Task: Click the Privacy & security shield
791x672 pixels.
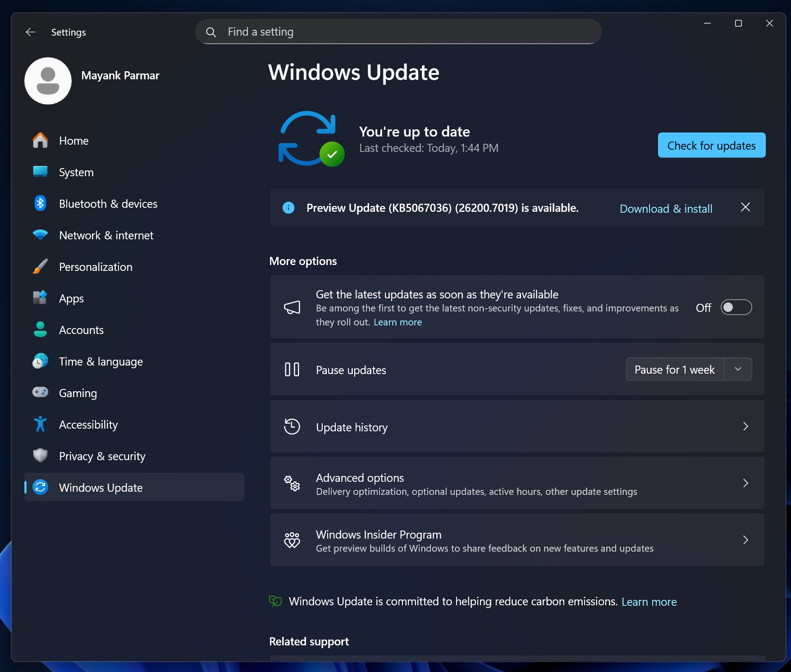Action: tap(40, 456)
